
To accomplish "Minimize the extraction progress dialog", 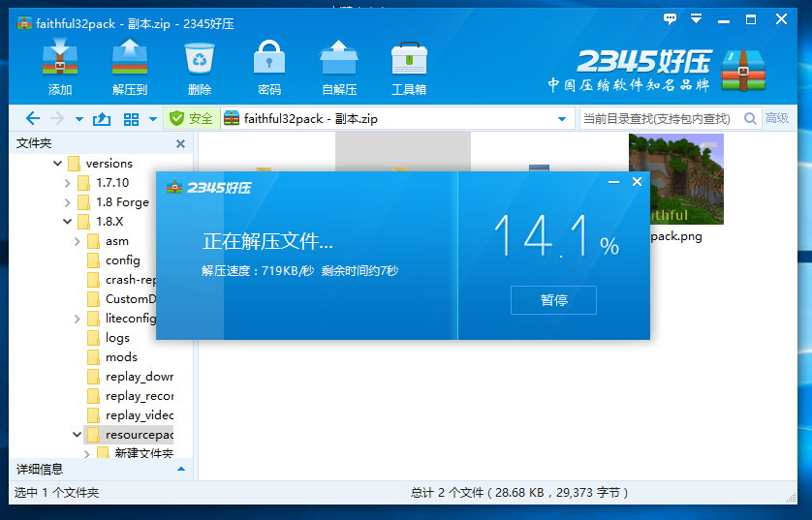I will (x=613, y=182).
